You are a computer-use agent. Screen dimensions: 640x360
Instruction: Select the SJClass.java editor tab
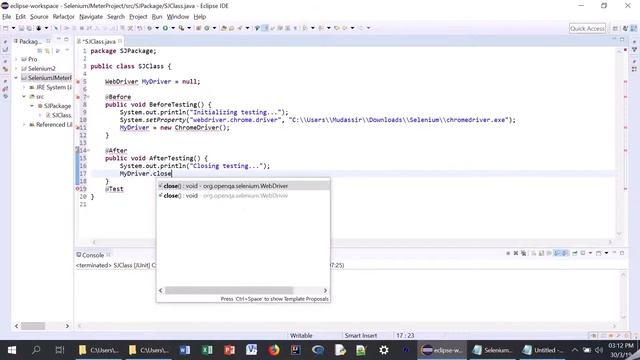(100, 41)
